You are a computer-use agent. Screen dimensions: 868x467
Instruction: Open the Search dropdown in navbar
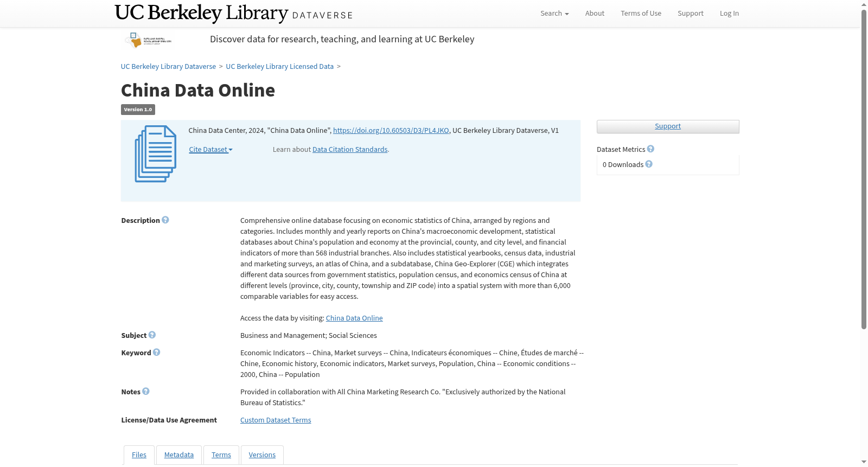point(554,14)
